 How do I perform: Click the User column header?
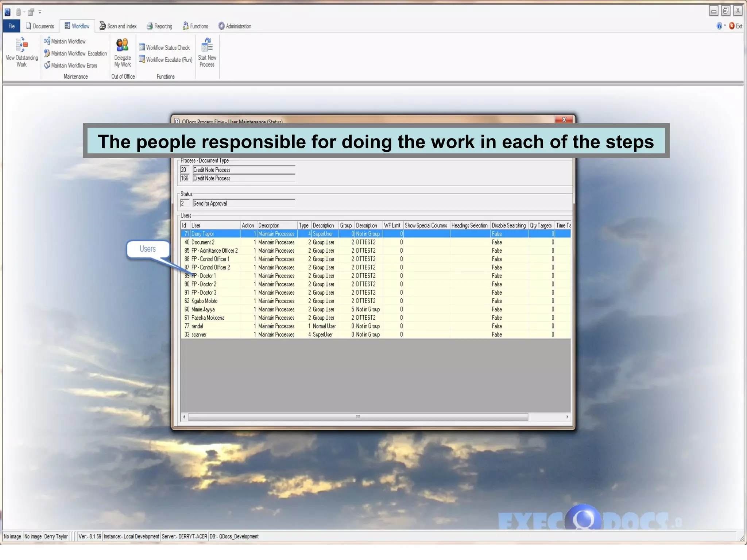215,226
